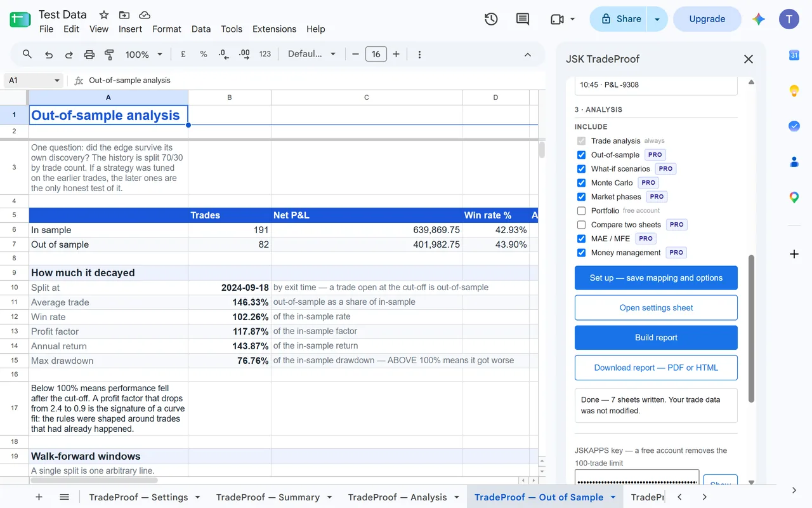The height and width of the screenshot is (508, 812).
Task: Activate the paint format roller
Action: (x=109, y=55)
